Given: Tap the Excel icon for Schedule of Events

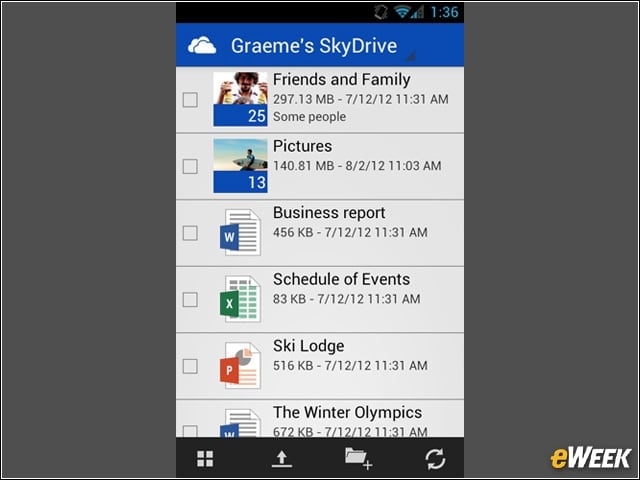Looking at the screenshot, I should pyautogui.click(x=240, y=299).
